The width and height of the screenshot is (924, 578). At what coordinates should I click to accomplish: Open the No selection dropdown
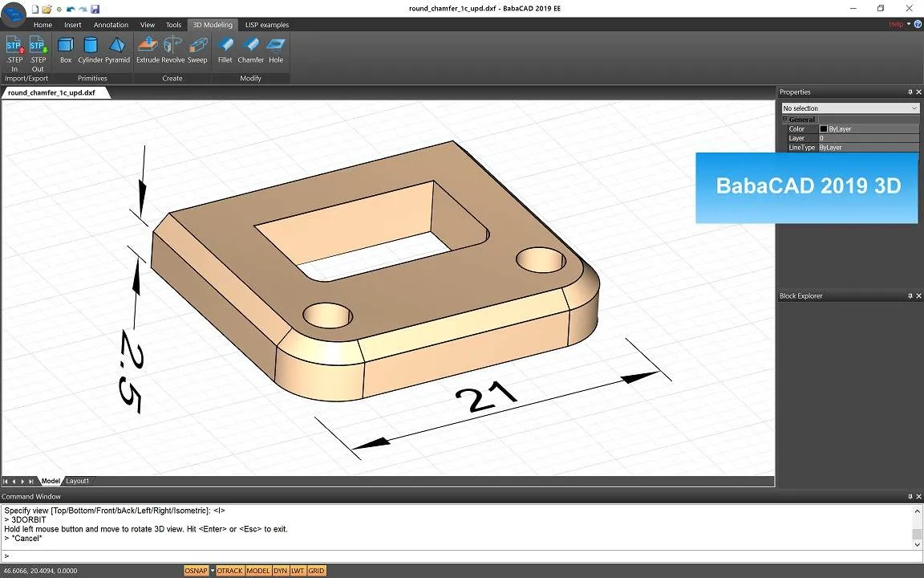tap(850, 108)
